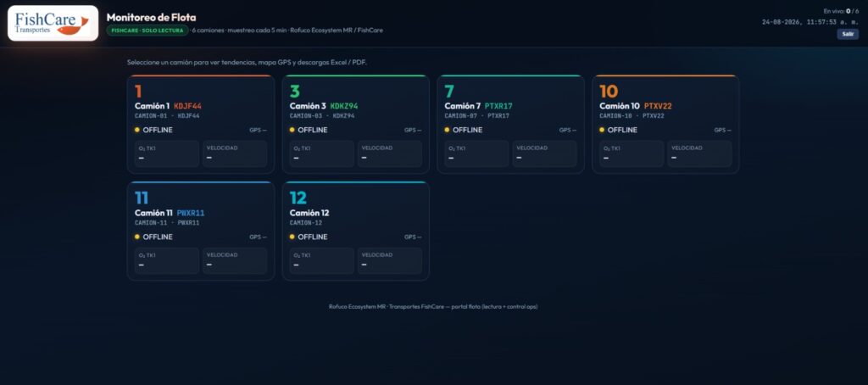Click the GPS indicator on Camión 11
This screenshot has width=868, height=385.
258,237
